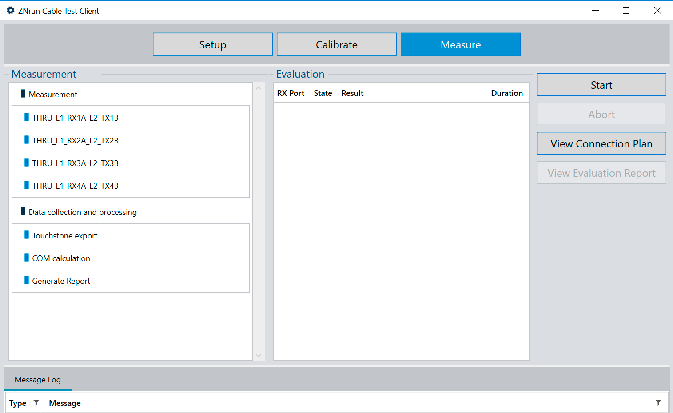Screen dimensions: 673x413
Task: Click the dark marker beside Data collection header
Action: click(x=23, y=211)
